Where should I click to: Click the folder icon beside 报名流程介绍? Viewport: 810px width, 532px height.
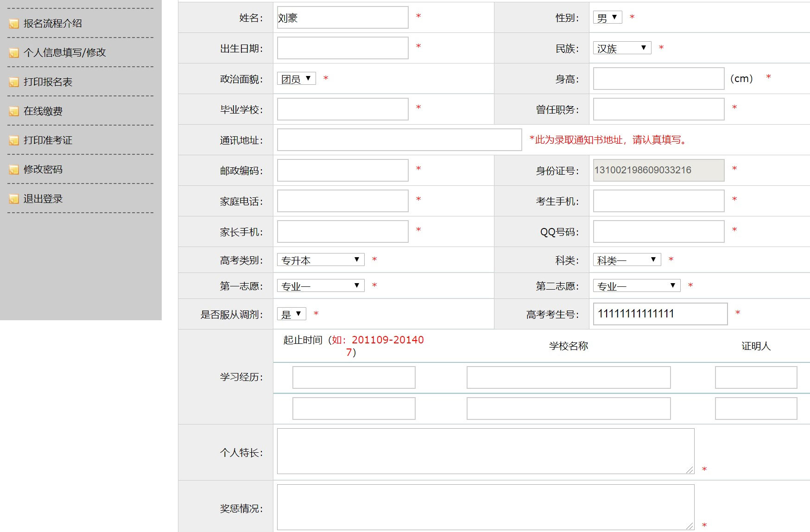click(14, 24)
